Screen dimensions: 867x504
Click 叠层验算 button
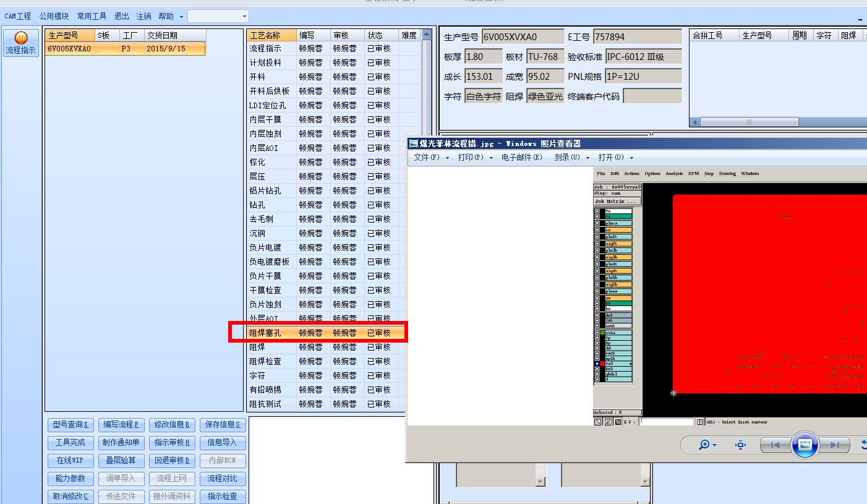121,460
